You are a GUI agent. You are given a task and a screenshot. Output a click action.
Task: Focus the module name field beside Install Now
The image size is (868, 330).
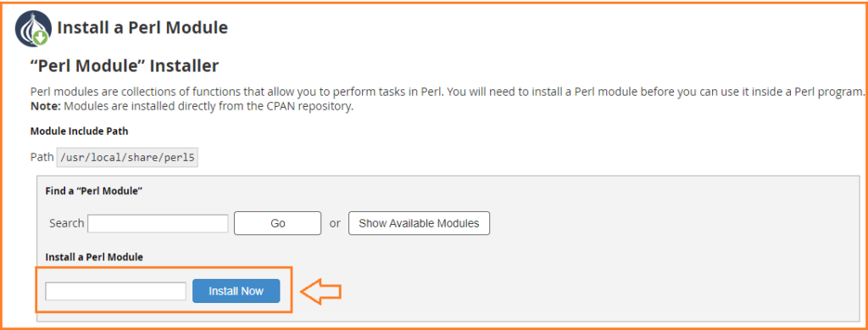[115, 291]
